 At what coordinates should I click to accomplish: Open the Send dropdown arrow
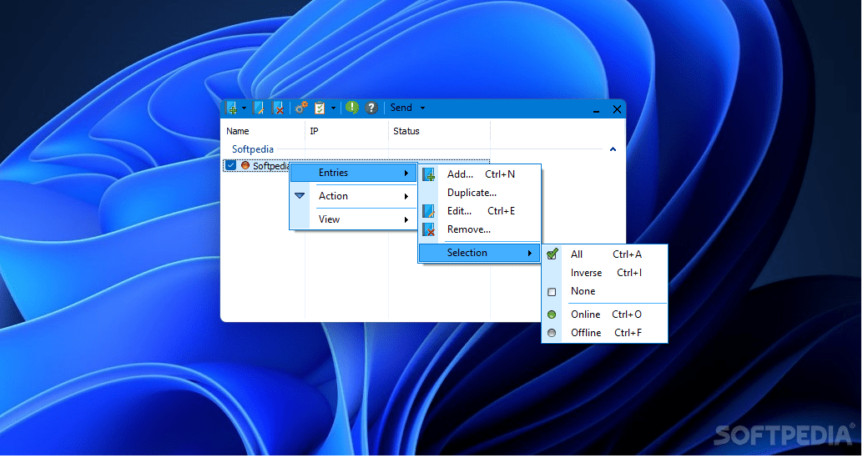[422, 108]
